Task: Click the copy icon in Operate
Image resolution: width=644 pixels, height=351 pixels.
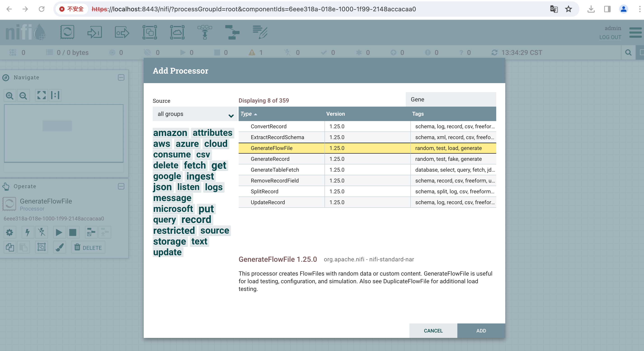Action: point(10,247)
